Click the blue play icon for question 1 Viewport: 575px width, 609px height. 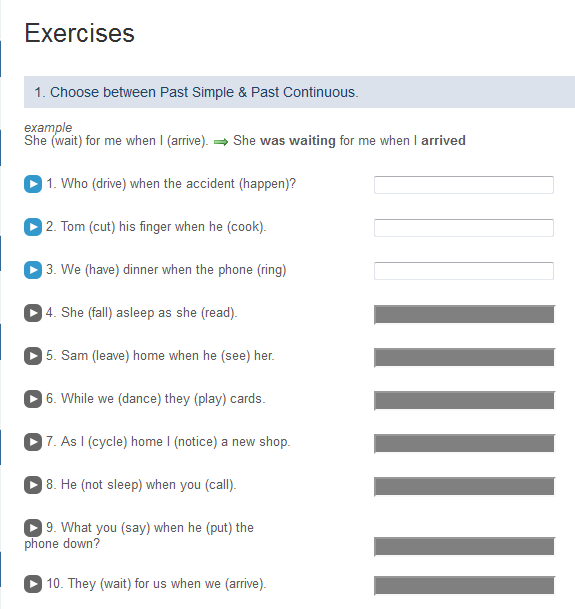coord(33,184)
